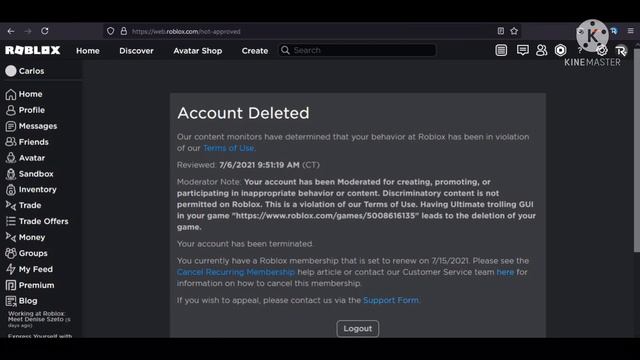This screenshot has width=640, height=360.
Task: Open the chat messages icon in top bar
Action: pos(522,50)
